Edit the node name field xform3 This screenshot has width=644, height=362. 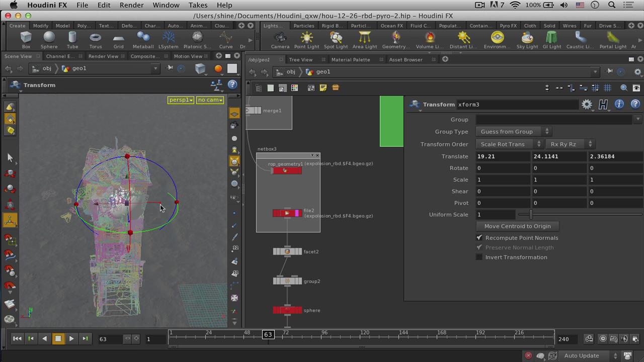[517, 105]
